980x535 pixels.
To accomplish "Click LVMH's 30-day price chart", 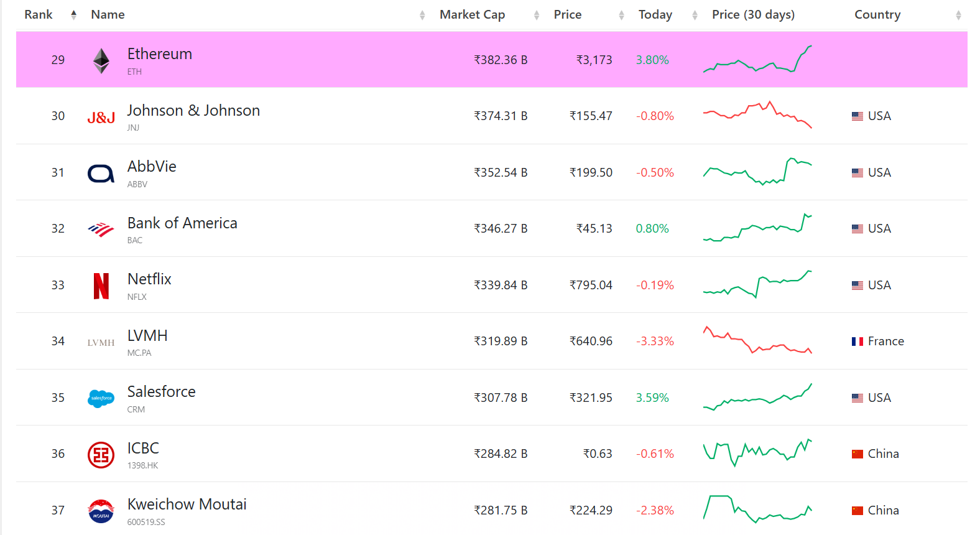I will click(757, 340).
